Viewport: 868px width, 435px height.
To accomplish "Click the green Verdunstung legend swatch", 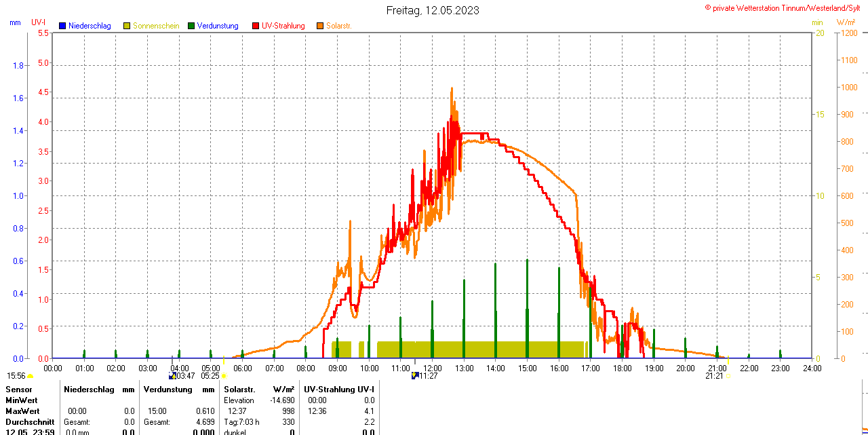I will [191, 26].
